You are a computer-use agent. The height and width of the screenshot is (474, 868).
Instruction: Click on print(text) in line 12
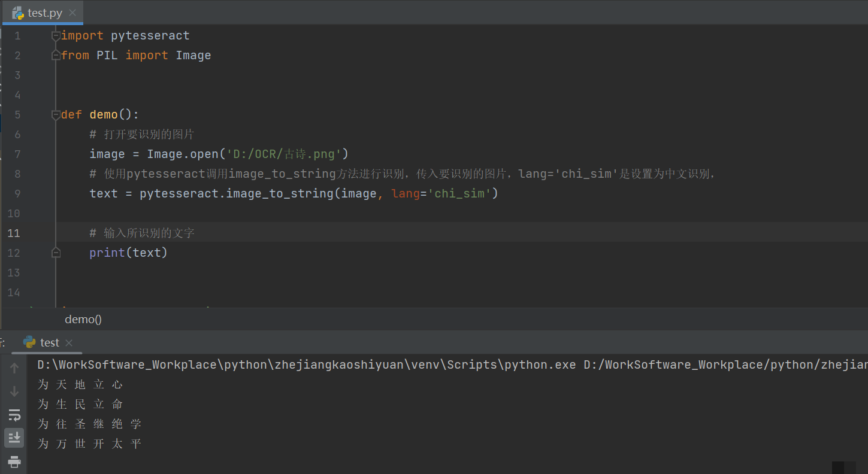[128, 253]
